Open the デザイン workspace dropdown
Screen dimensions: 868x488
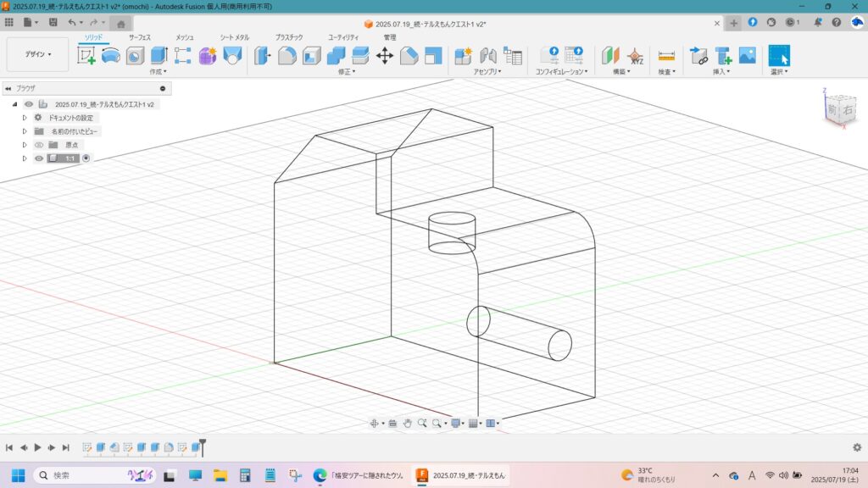coord(37,54)
